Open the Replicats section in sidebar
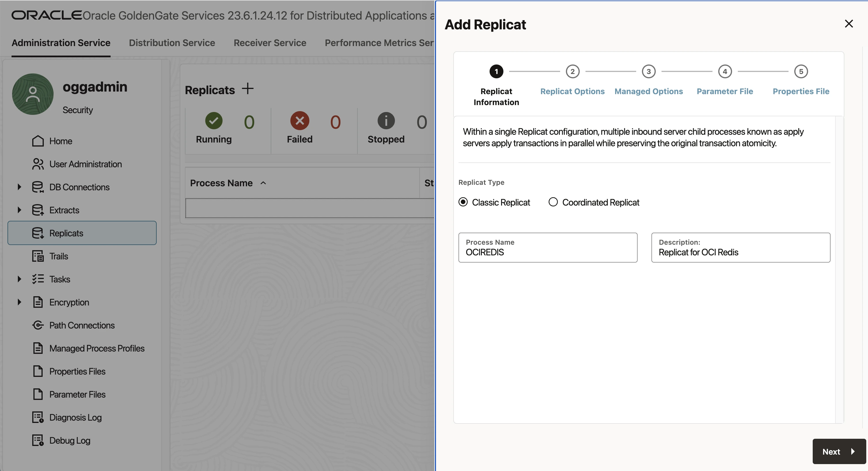The width and height of the screenshot is (868, 471). pos(66,233)
